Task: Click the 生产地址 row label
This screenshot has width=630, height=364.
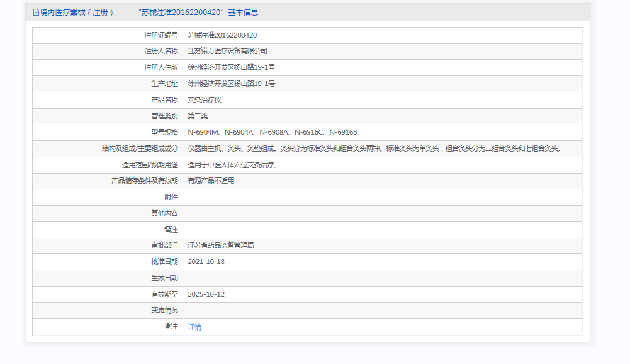Action: coord(164,84)
